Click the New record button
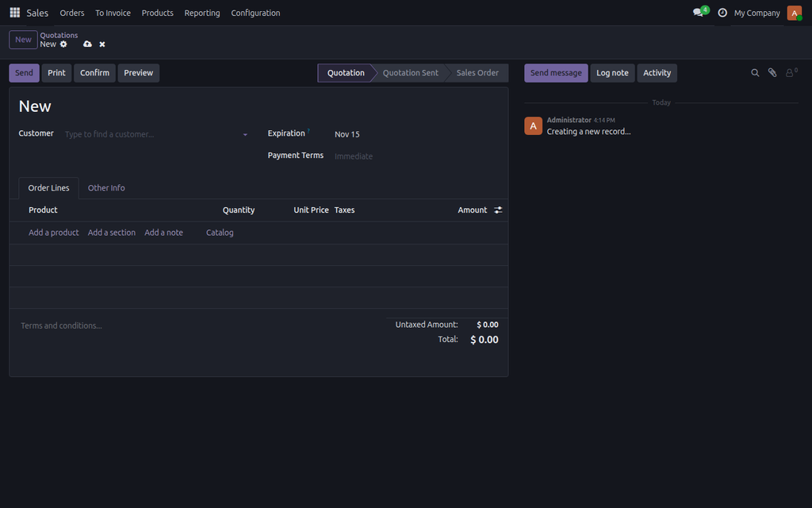The width and height of the screenshot is (812, 508). [x=23, y=40]
